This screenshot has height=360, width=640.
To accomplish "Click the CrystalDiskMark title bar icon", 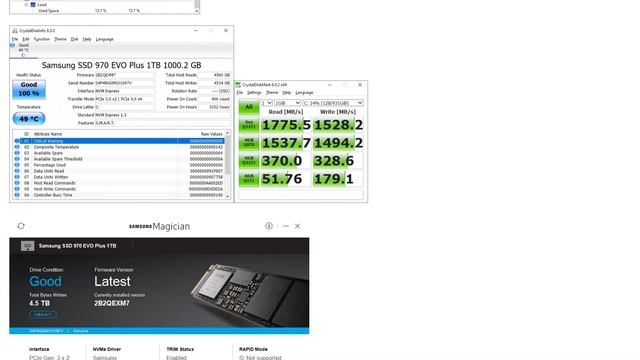I will [238, 85].
